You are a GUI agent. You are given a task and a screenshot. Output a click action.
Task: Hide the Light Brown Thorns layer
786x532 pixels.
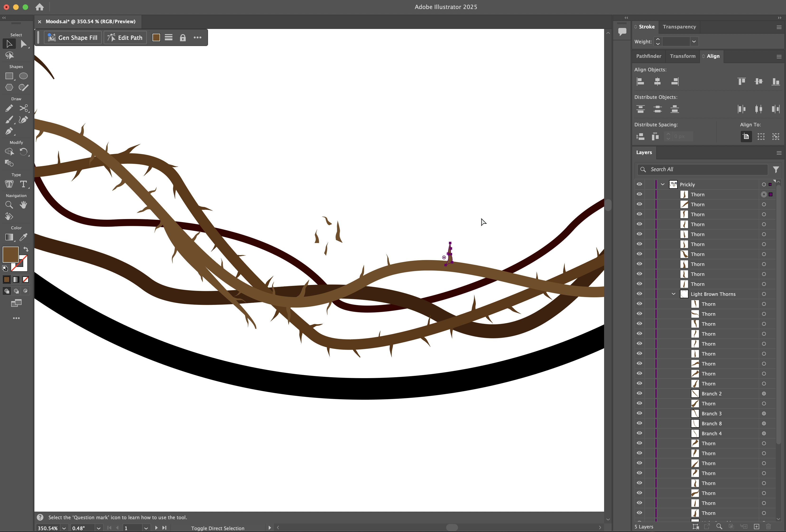(x=639, y=294)
